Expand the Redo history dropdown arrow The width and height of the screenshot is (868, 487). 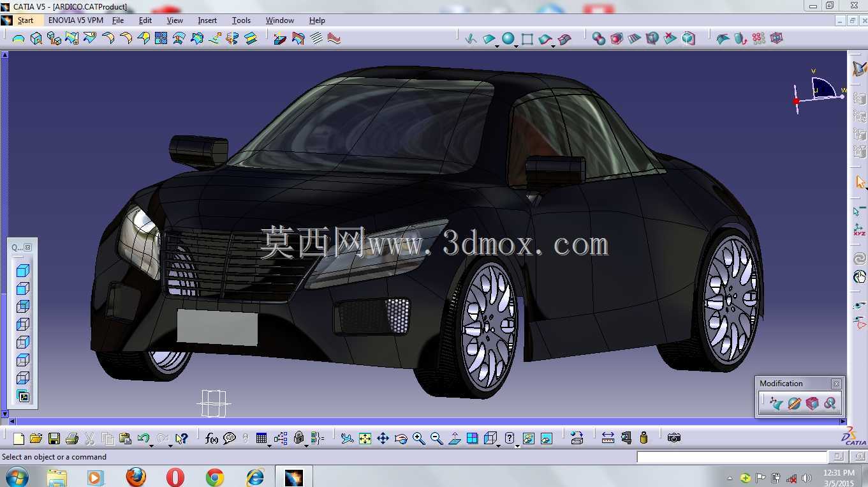point(170,446)
